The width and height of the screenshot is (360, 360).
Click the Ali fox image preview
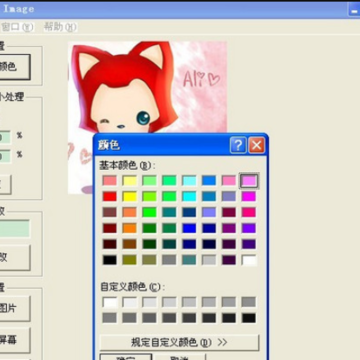[x=147, y=87]
